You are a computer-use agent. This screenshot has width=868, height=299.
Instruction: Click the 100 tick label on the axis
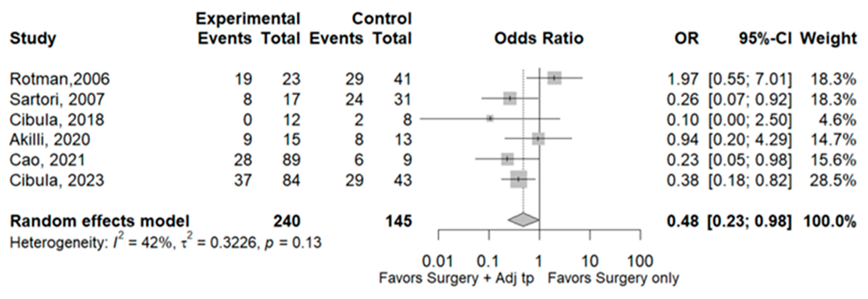click(x=640, y=261)
